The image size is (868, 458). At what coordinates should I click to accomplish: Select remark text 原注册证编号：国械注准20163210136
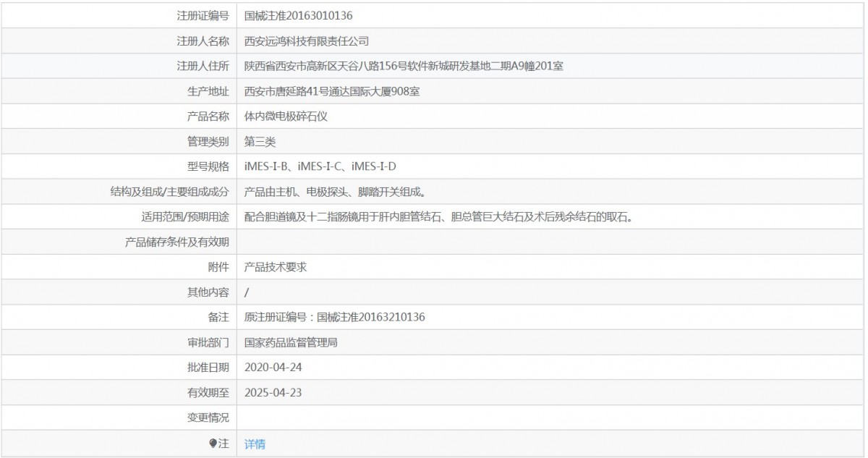click(334, 318)
